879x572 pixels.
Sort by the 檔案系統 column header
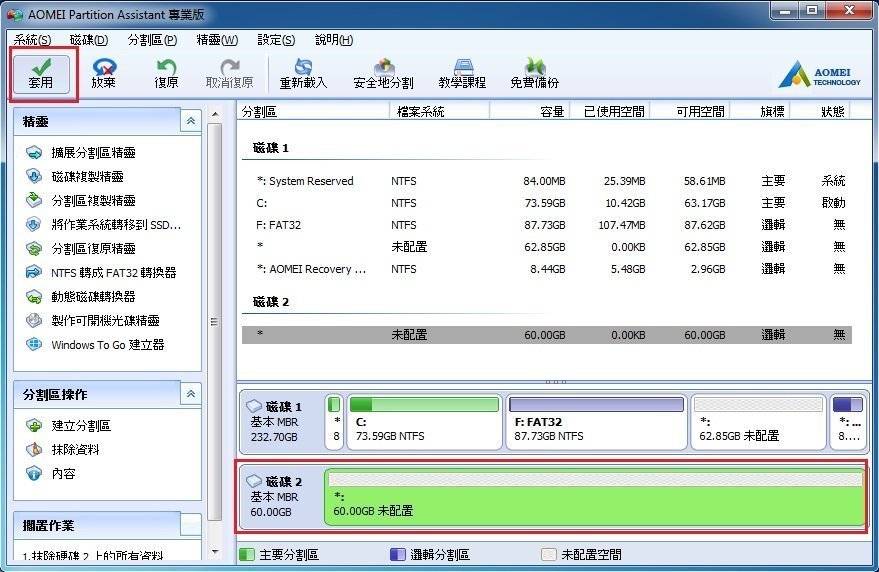[440, 112]
